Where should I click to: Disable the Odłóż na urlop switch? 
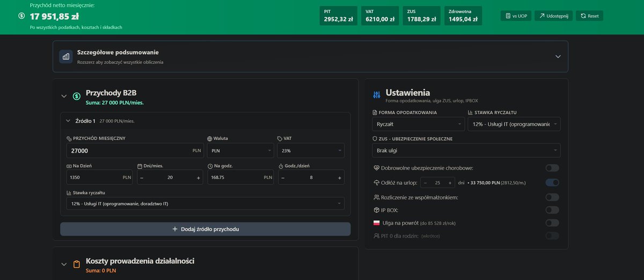tap(552, 183)
